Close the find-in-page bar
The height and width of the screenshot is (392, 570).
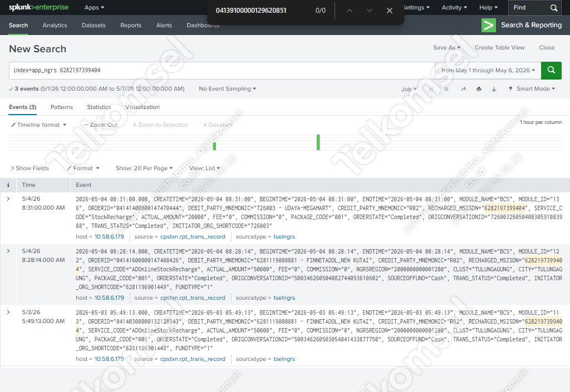[x=389, y=11]
